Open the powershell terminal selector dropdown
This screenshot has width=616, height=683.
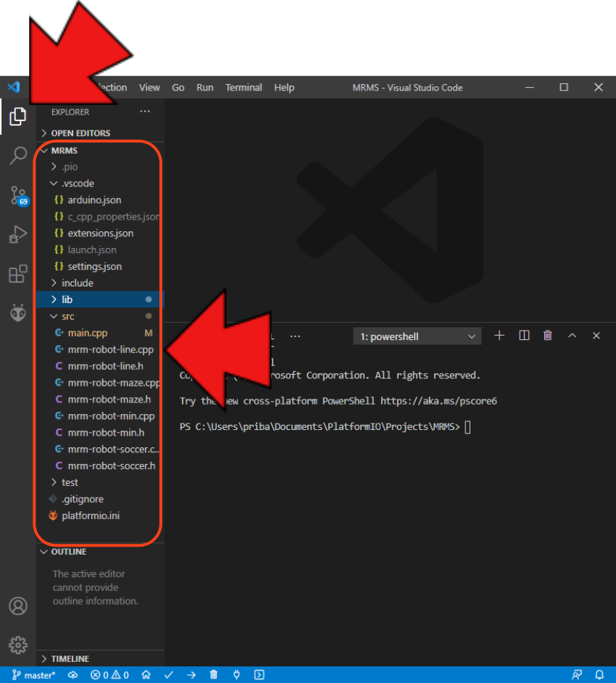tap(417, 336)
